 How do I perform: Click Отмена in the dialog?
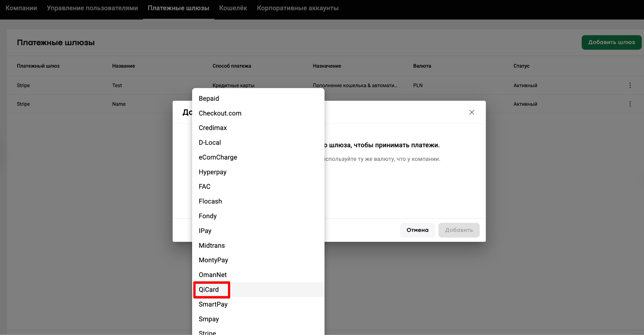pyautogui.click(x=417, y=230)
